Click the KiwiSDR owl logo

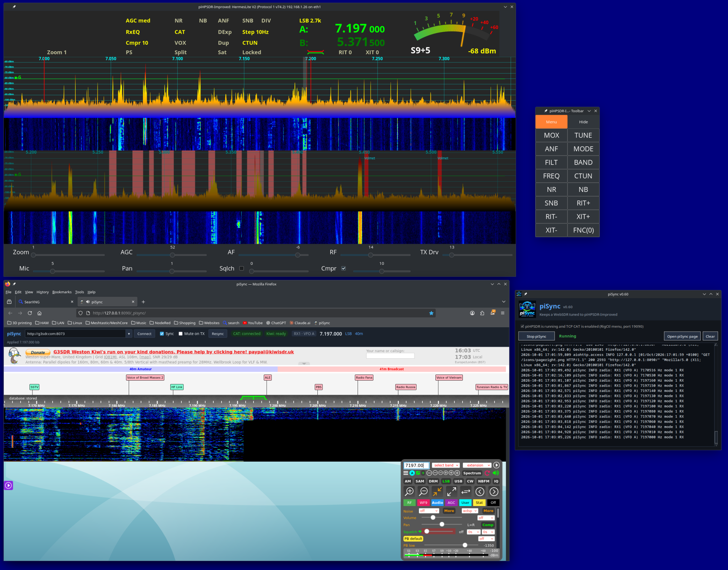tap(14, 356)
